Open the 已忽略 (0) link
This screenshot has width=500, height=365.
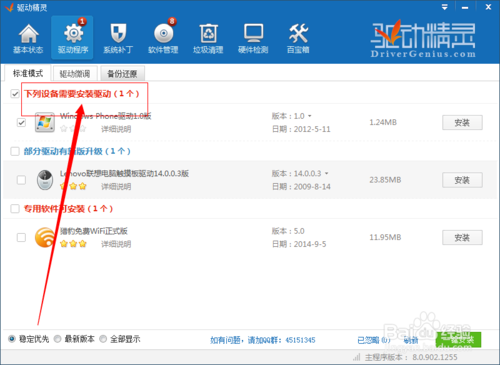(374, 340)
